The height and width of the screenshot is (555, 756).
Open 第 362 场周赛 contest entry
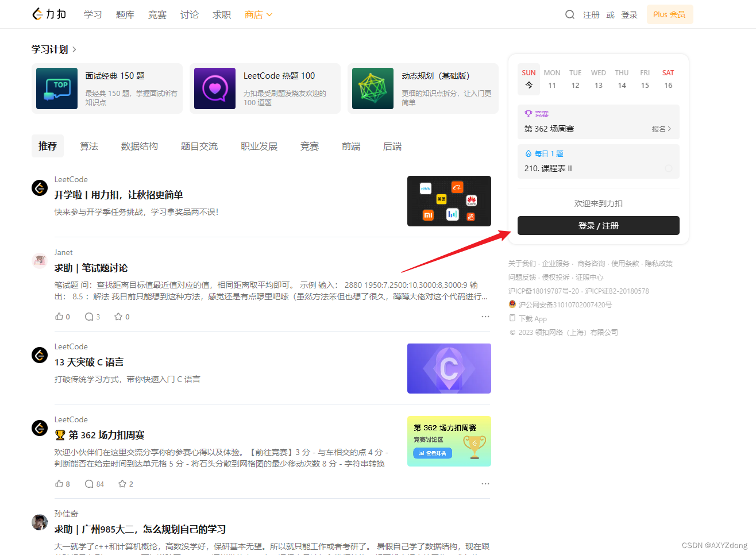click(x=549, y=129)
